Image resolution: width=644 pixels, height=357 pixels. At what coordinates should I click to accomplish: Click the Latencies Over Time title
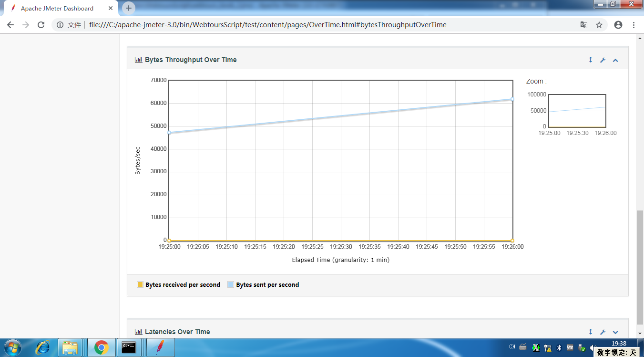pos(177,332)
